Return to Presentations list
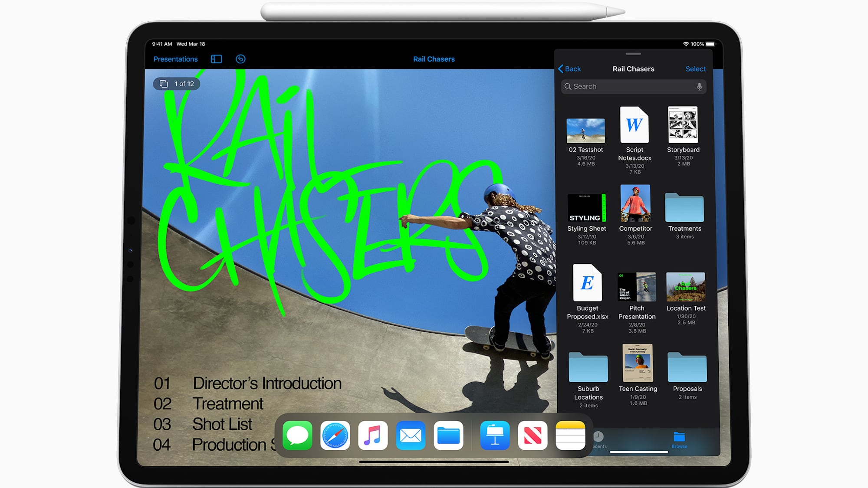The width and height of the screenshot is (868, 488). [175, 59]
